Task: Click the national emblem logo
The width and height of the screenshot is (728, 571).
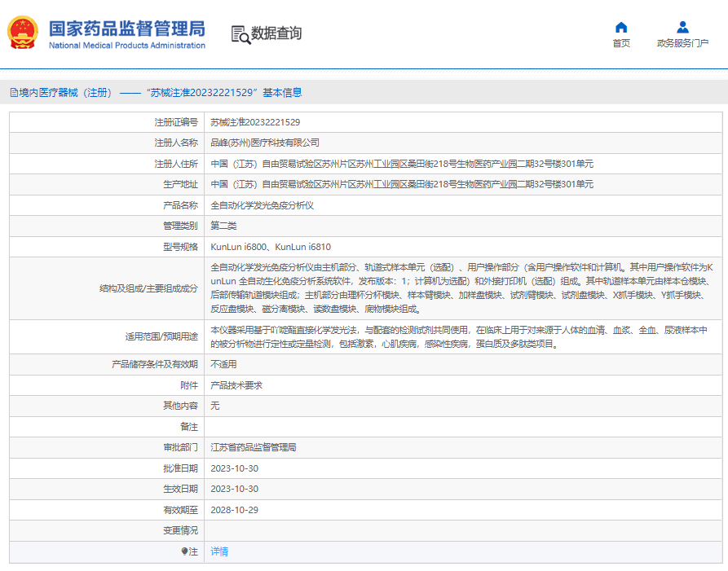Action: (x=22, y=33)
